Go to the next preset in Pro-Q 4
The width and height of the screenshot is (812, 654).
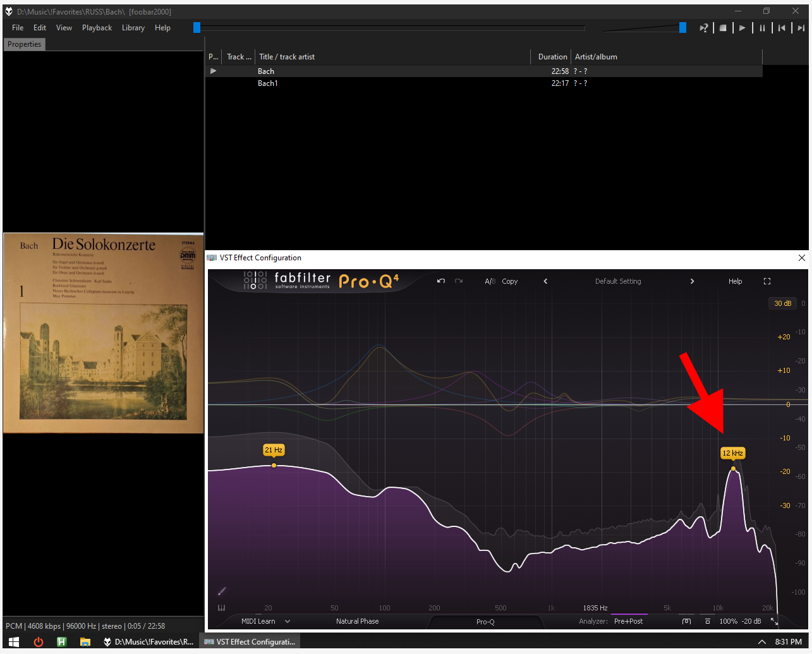coord(692,281)
